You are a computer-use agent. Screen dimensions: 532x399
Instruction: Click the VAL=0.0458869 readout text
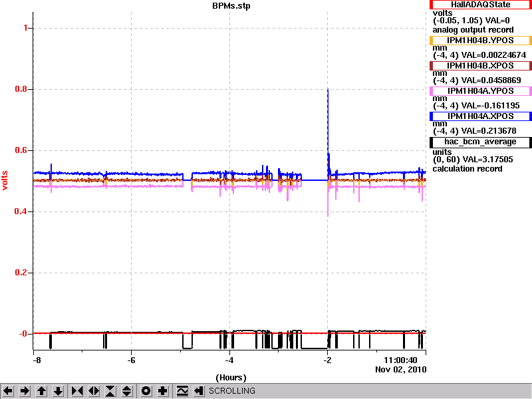(491, 80)
